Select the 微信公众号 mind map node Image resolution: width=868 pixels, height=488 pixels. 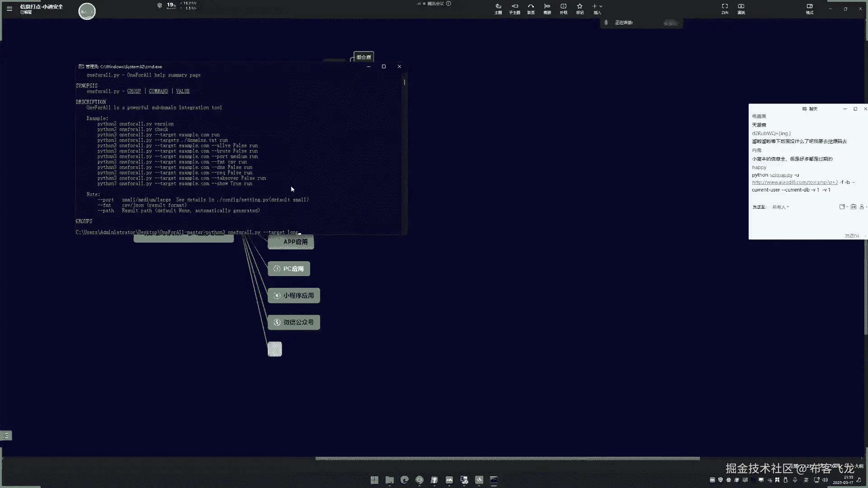(x=294, y=322)
